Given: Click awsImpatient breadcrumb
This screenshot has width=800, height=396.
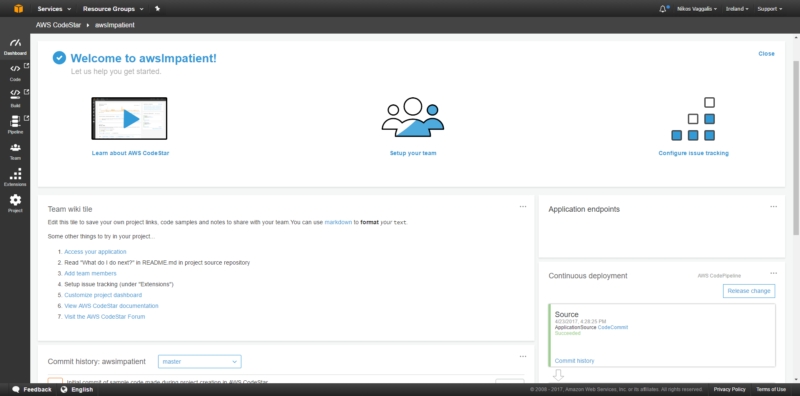Looking at the screenshot, I should 115,24.
